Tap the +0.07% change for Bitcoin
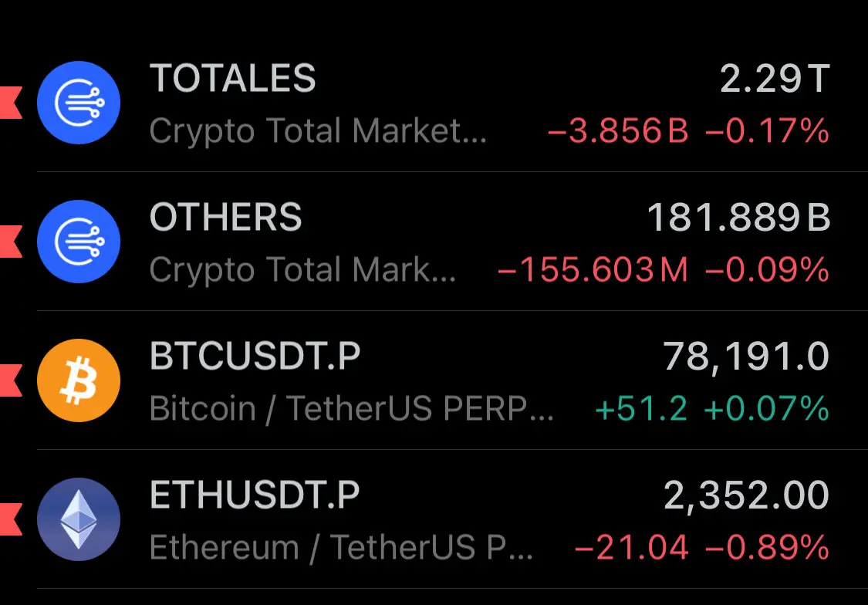The image size is (868, 605). click(x=767, y=409)
